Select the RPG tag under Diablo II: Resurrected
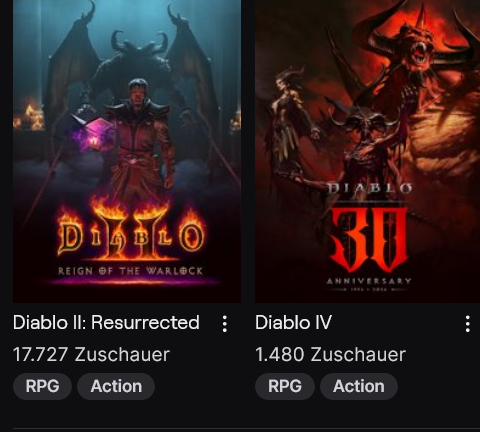The image size is (480, 432). (x=42, y=386)
